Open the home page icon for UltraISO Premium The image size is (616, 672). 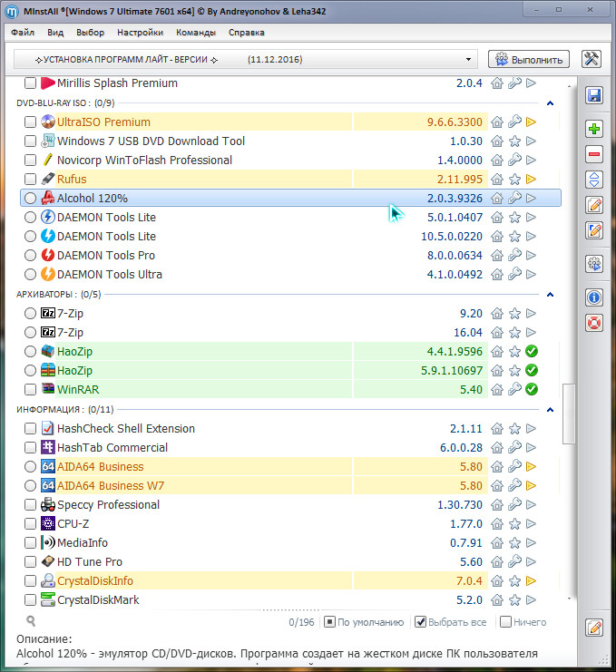[497, 122]
